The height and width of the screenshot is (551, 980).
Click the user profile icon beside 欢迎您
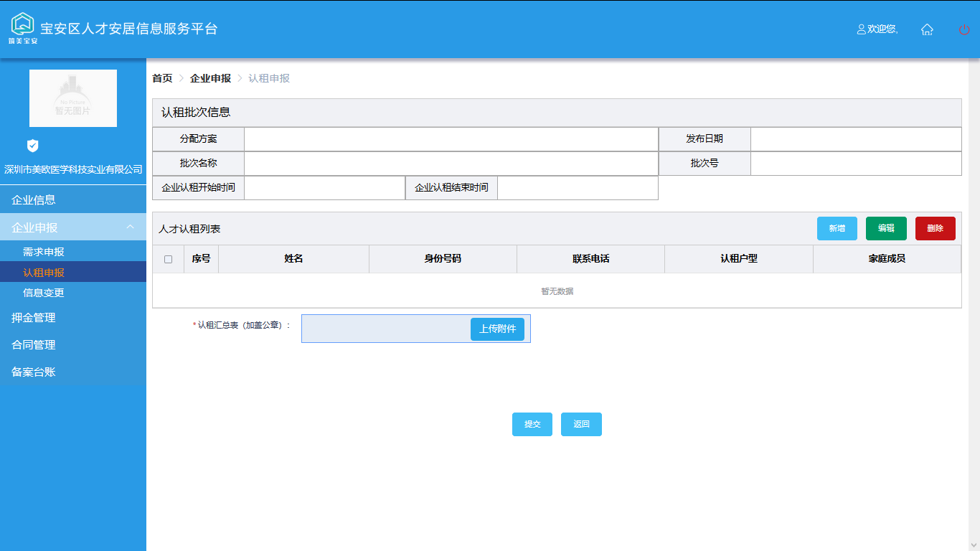(862, 29)
